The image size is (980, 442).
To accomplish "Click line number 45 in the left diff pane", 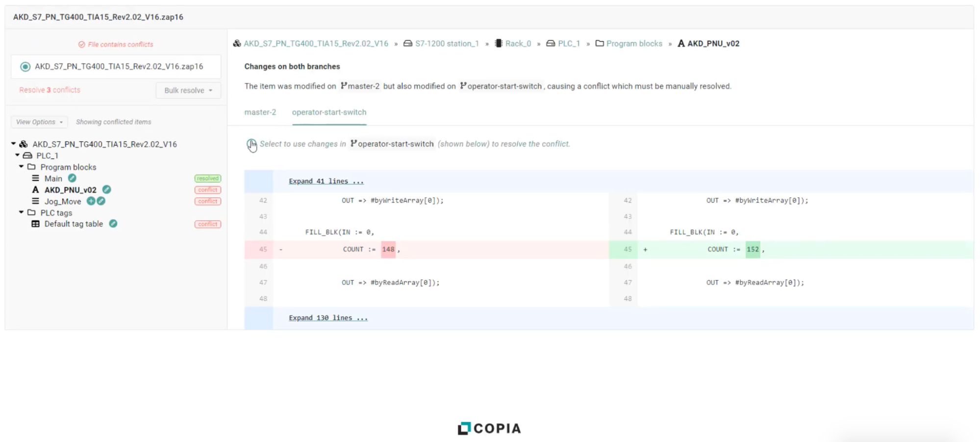I will click(263, 249).
